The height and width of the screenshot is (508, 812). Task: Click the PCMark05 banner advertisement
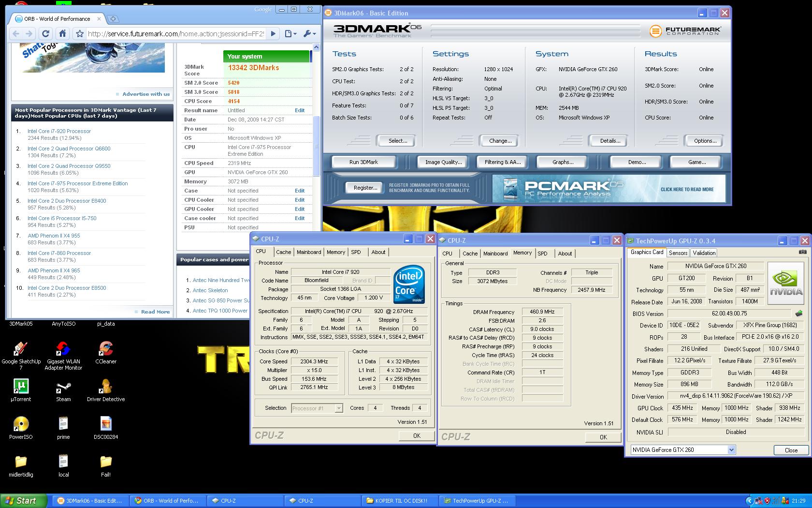(x=609, y=188)
